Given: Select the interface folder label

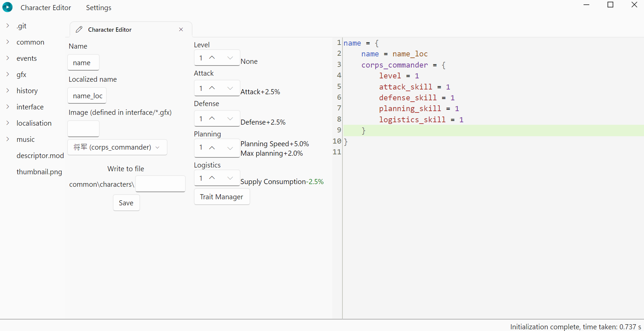Looking at the screenshot, I should [30, 107].
